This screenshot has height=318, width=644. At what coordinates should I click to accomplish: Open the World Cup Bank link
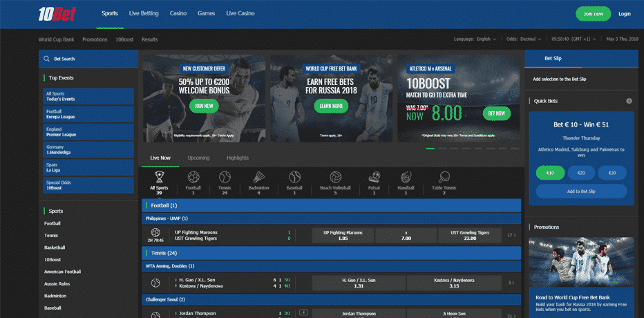click(x=56, y=40)
